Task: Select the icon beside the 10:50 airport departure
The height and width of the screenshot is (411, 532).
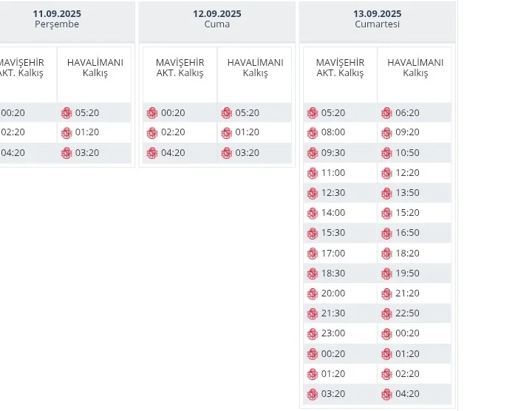Action: 386,153
